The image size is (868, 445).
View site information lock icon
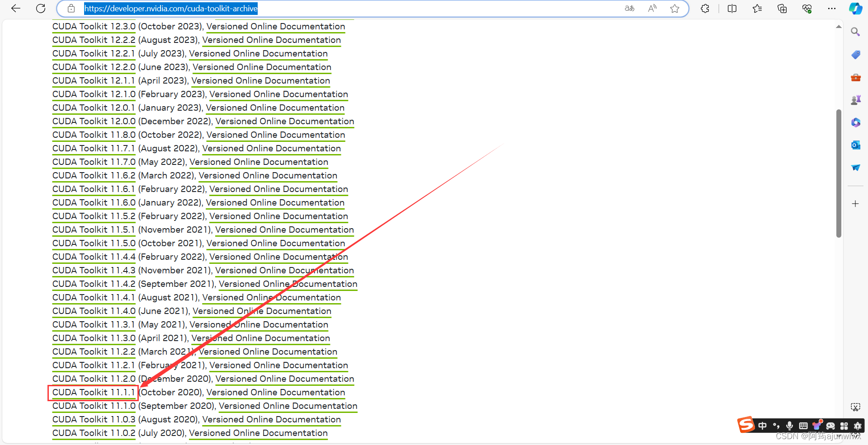coord(71,9)
